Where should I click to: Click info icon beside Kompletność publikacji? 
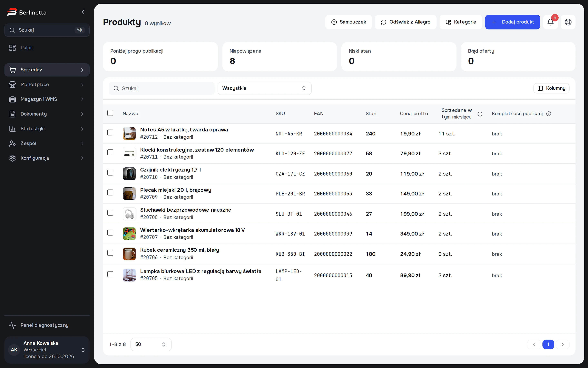point(549,114)
